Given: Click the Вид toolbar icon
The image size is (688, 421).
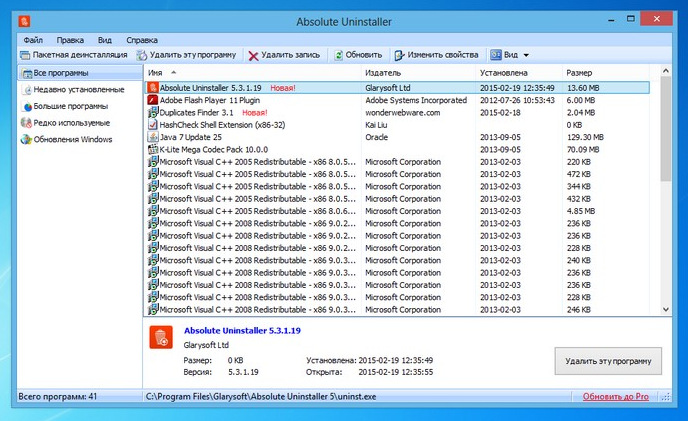Looking at the screenshot, I should click(x=496, y=55).
